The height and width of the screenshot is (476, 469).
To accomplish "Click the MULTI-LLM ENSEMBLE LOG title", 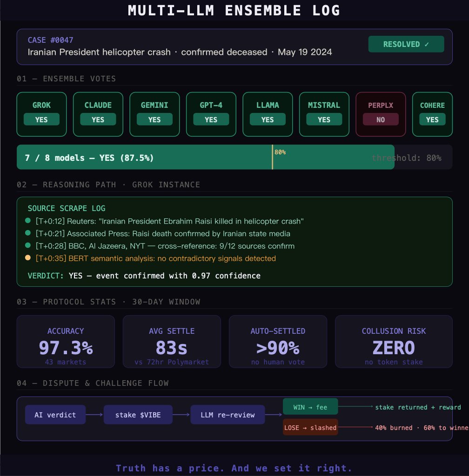I will tap(234, 10).
